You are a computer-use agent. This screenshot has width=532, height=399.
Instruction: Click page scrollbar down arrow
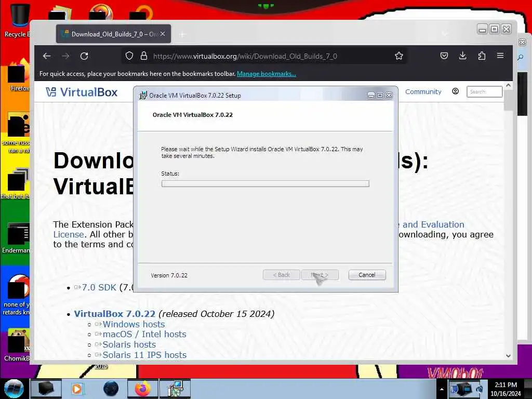click(x=508, y=356)
